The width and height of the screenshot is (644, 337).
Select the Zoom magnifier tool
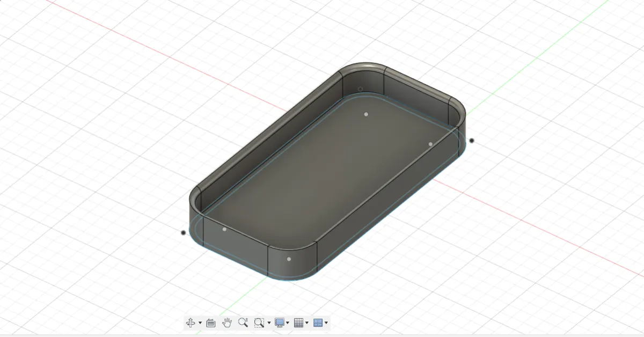click(243, 323)
